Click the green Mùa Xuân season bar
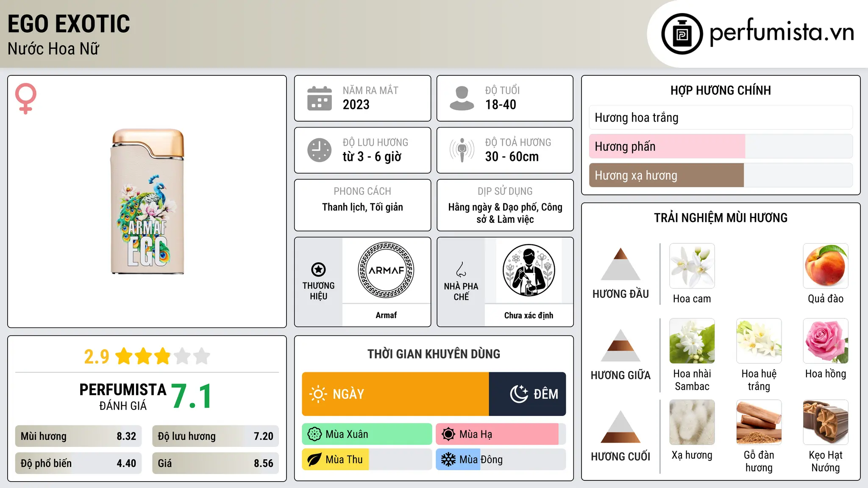Image resolution: width=868 pixels, height=488 pixels. point(367,434)
